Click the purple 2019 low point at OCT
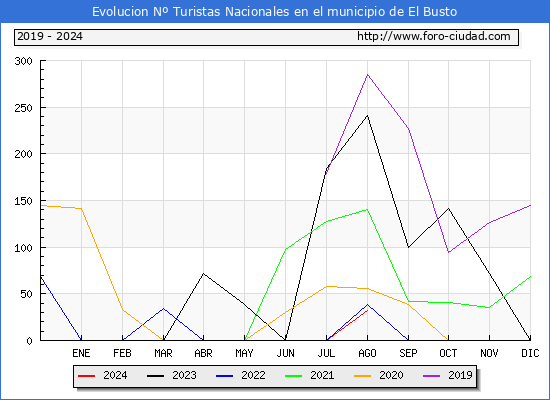The width and height of the screenshot is (550, 400). tap(448, 252)
